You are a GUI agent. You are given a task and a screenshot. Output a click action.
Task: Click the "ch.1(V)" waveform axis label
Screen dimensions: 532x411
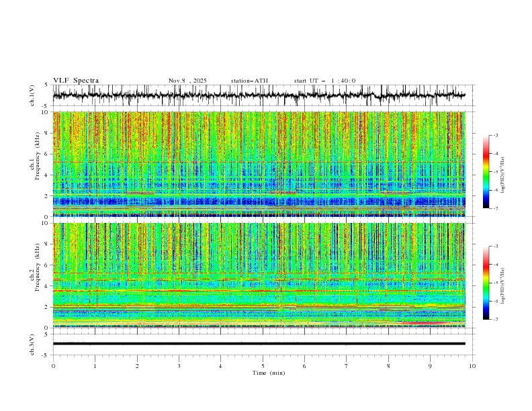click(32, 95)
